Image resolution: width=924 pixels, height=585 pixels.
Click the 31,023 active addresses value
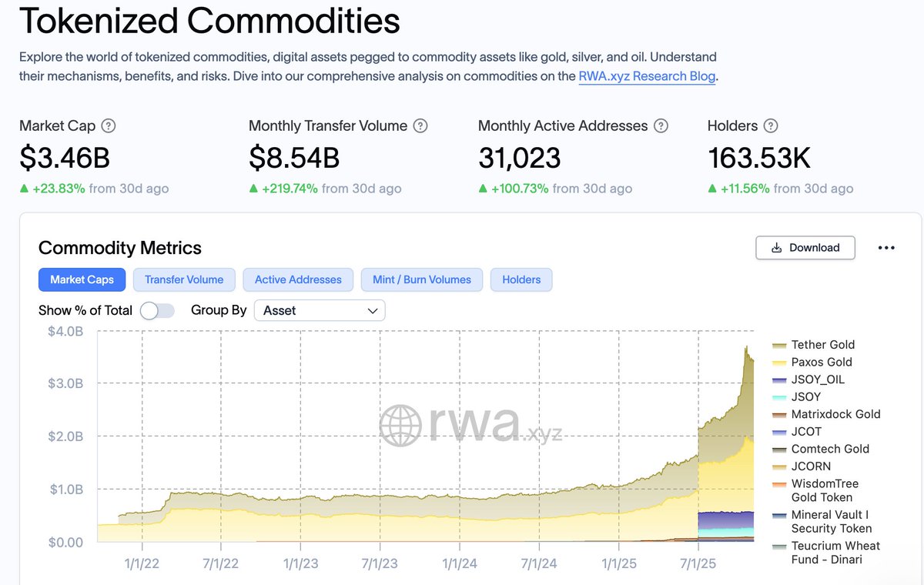[519, 158]
